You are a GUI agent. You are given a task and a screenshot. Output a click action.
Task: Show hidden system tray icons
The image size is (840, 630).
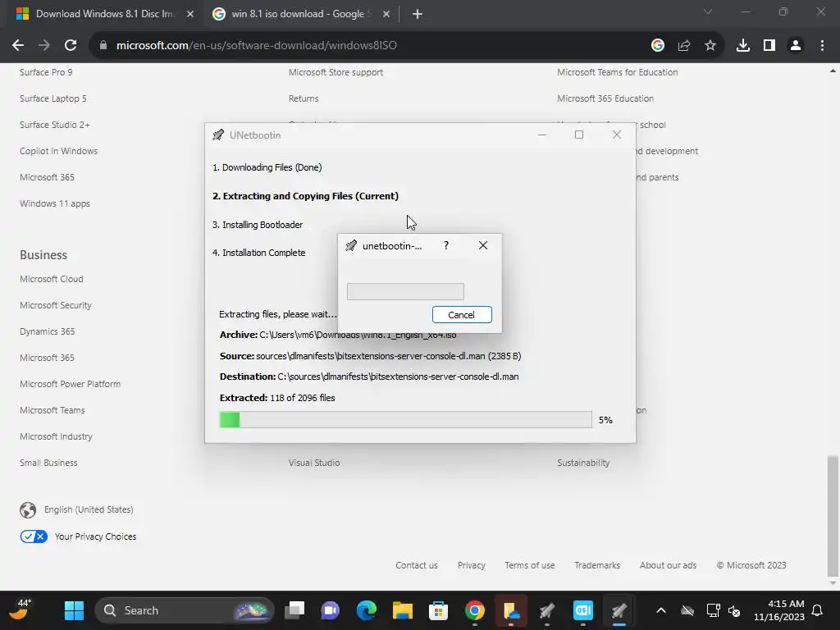(661, 610)
